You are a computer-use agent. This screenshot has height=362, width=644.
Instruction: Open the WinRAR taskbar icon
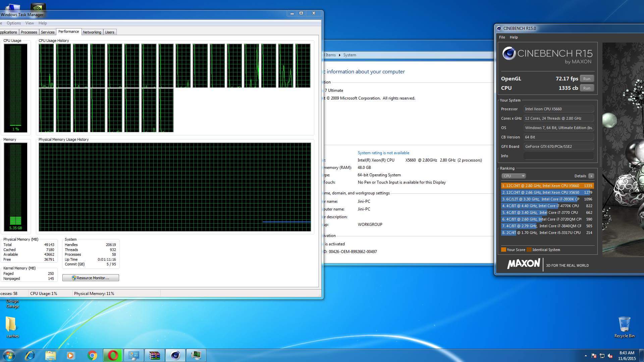(x=154, y=355)
